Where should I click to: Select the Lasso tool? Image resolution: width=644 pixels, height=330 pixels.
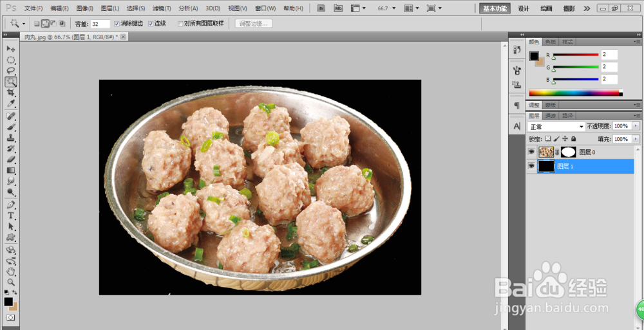point(11,71)
